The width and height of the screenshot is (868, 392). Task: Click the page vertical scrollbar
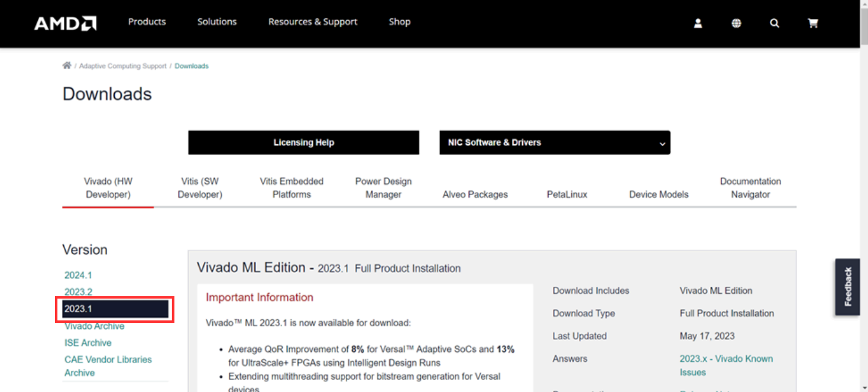coord(864,207)
